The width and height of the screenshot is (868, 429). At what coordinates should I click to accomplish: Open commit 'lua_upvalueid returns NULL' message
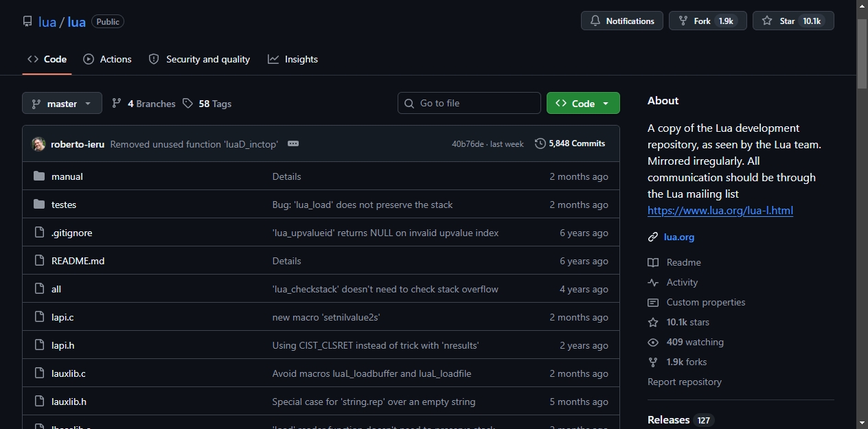[385, 233]
